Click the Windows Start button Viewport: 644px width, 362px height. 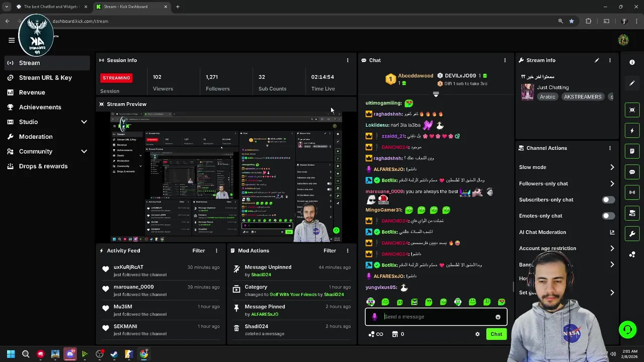(11, 354)
